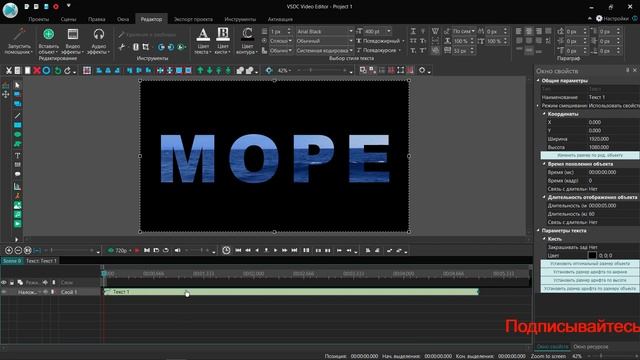Collapse Время появления объекта section
Image resolution: width=640 pixels, height=360 pixels.
pos(544,164)
